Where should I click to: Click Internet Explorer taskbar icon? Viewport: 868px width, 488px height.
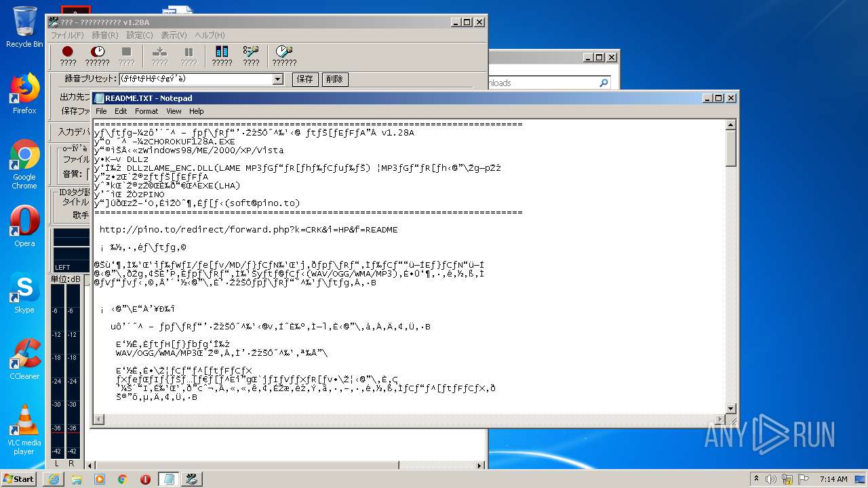(54, 479)
